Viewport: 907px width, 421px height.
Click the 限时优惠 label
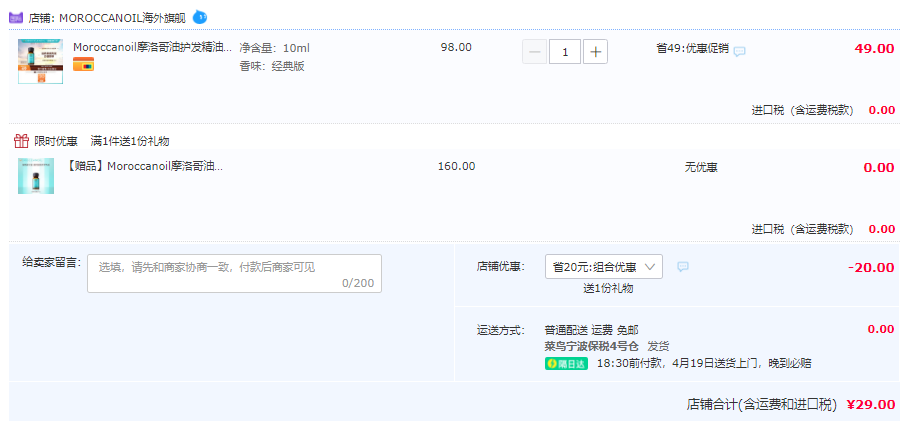coord(56,141)
